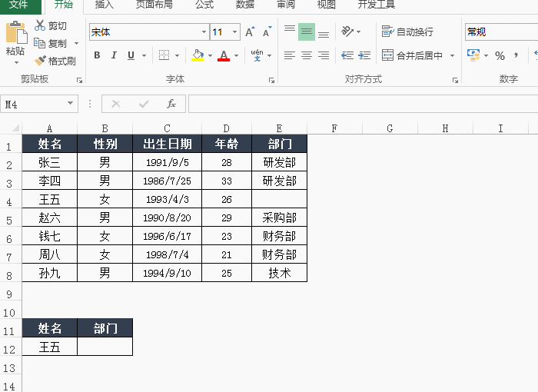The height and width of the screenshot is (392, 538).
Task: Select cell containing 采购部
Action: (279, 218)
